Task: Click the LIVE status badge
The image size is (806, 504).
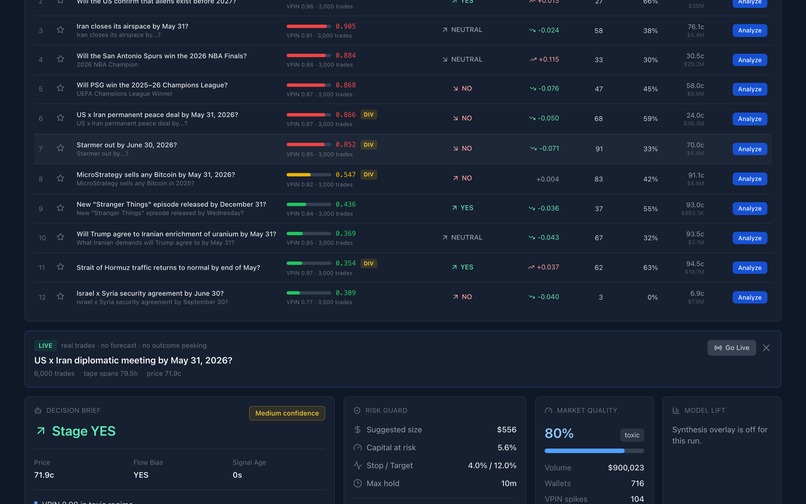Action: coord(45,346)
